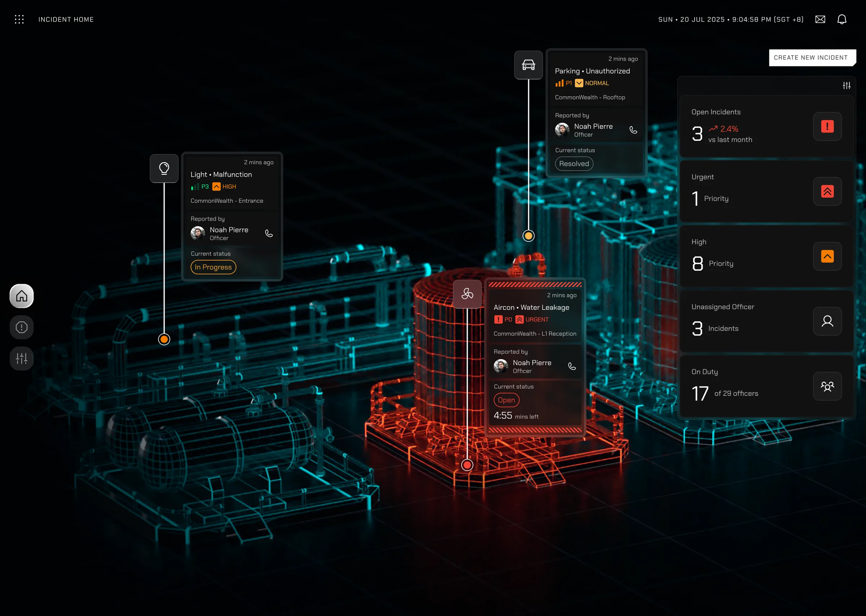Click the Resolved status pill

pos(574,163)
